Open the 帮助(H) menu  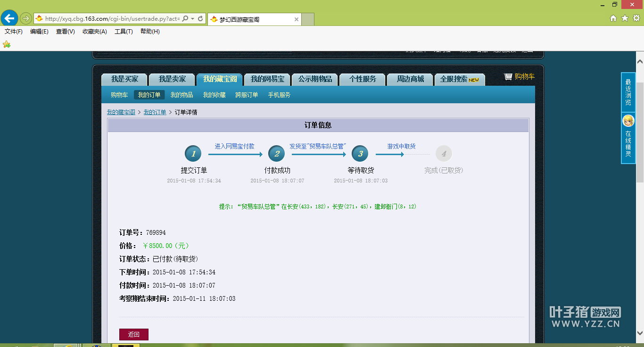click(150, 32)
